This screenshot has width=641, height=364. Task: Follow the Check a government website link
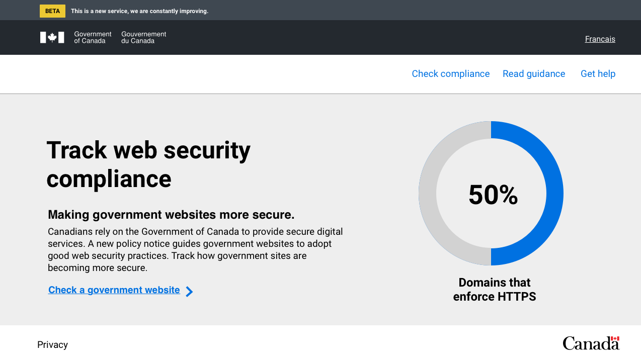[x=114, y=290]
